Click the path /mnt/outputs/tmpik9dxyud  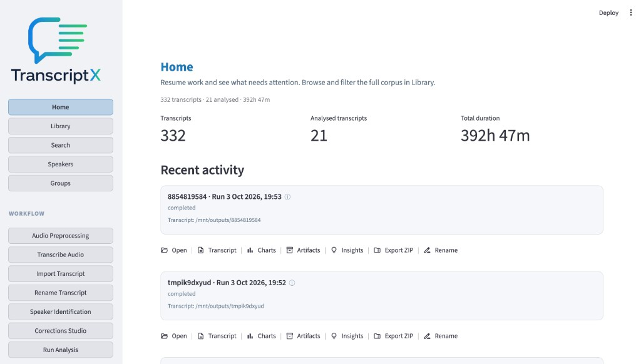[230, 306]
